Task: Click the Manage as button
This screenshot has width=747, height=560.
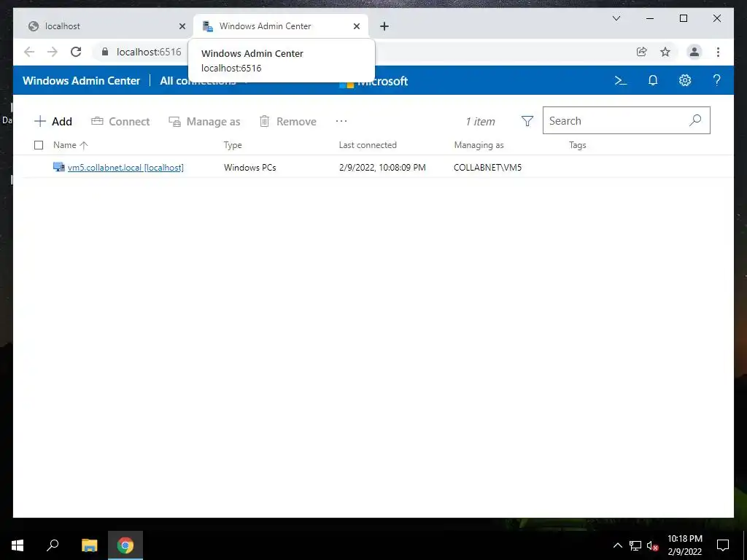Action: (204, 122)
